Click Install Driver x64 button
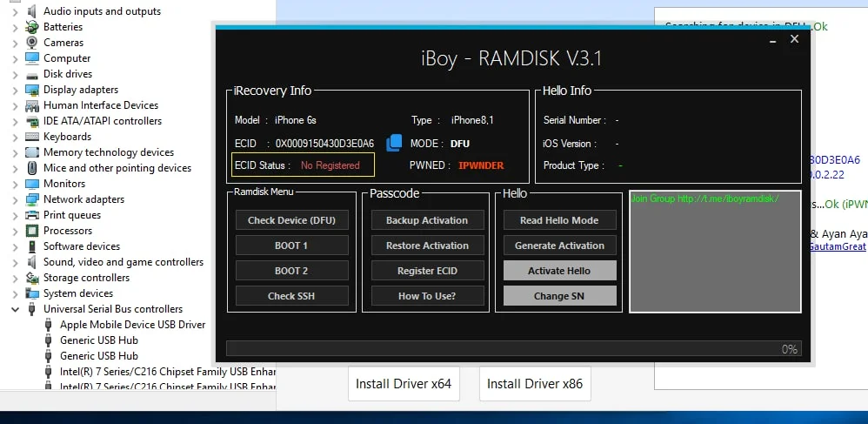The width and height of the screenshot is (868, 424). (x=404, y=384)
